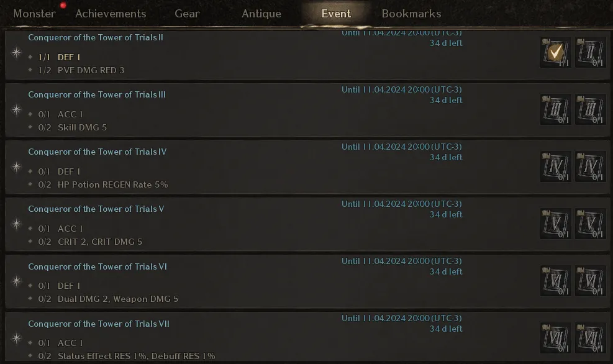Switch to the Antique tab
This screenshot has height=364, width=613.
pyautogui.click(x=261, y=14)
